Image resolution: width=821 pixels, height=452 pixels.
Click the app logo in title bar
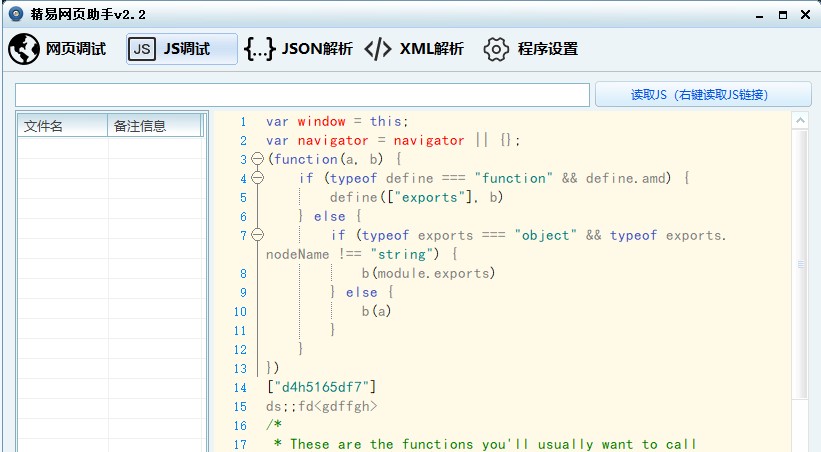pos(15,14)
